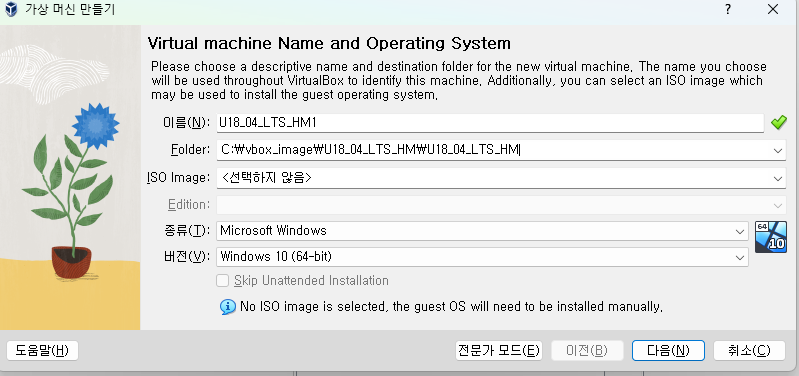Cancel with the 취소(C) button
Image resolution: width=799 pixels, height=376 pixels.
pos(749,351)
